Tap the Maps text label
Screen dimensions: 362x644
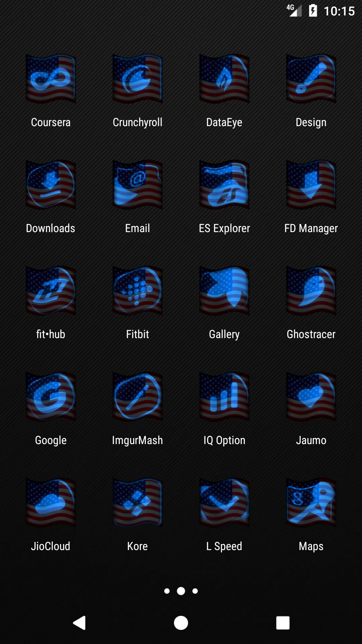coord(311,546)
